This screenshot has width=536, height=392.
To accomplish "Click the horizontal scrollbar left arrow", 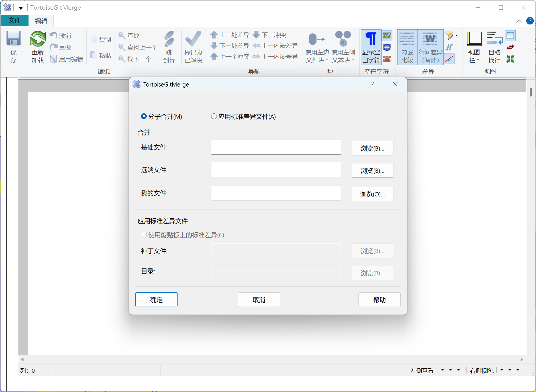I will tap(22, 359).
